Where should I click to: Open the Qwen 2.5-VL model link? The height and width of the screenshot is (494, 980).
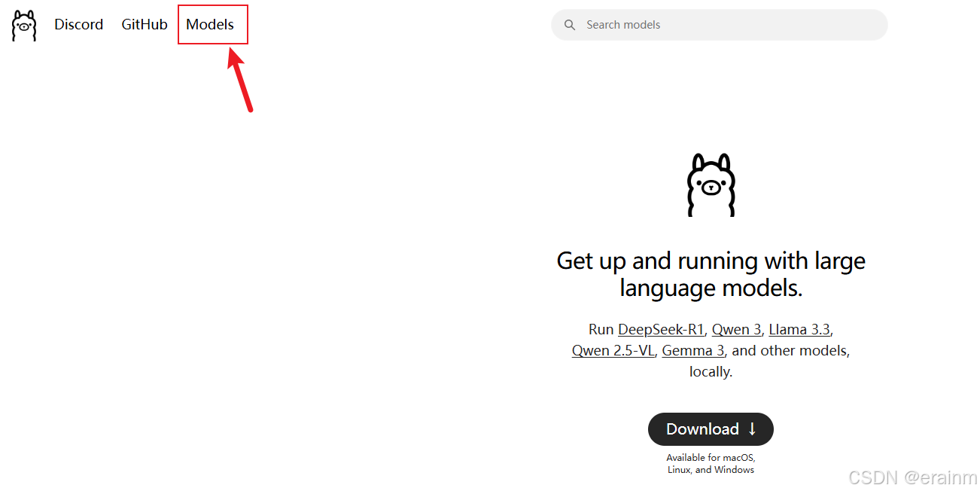[x=613, y=350]
